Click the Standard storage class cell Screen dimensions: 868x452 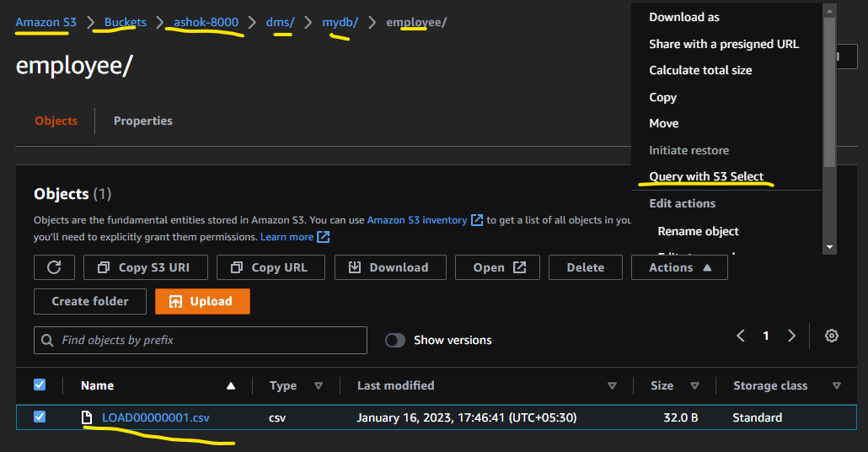(757, 417)
